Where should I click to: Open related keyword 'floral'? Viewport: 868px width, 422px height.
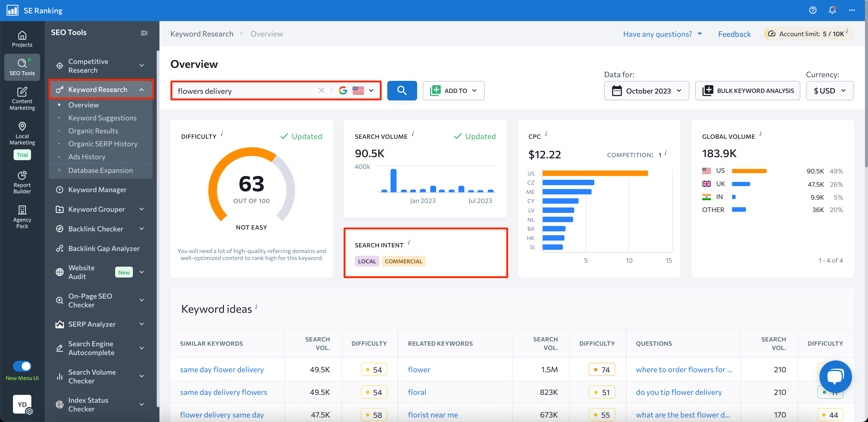(417, 392)
